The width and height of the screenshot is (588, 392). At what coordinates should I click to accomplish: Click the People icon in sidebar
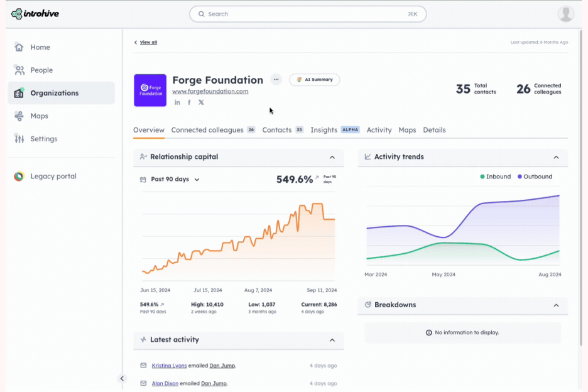(x=19, y=70)
